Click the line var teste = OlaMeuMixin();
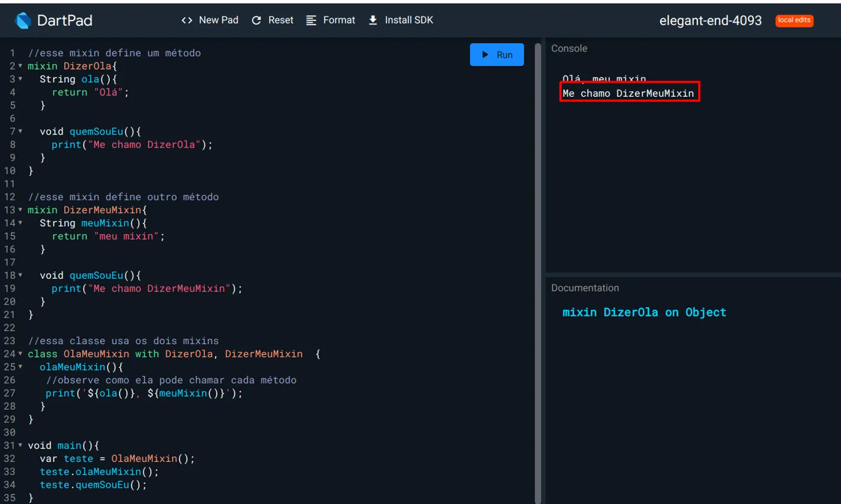Screen dimensions: 841x504 point(118,459)
